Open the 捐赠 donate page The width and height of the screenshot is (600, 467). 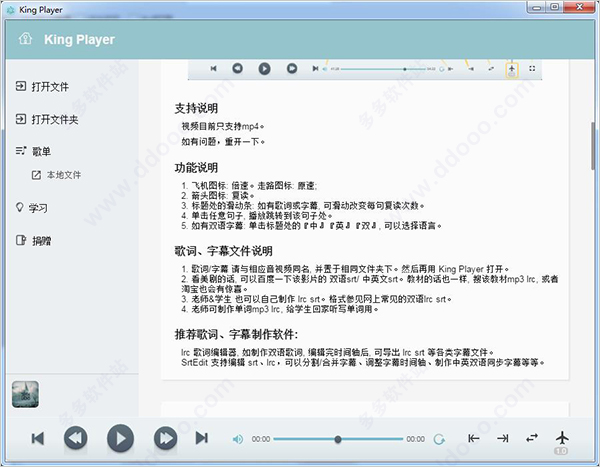click(33, 240)
